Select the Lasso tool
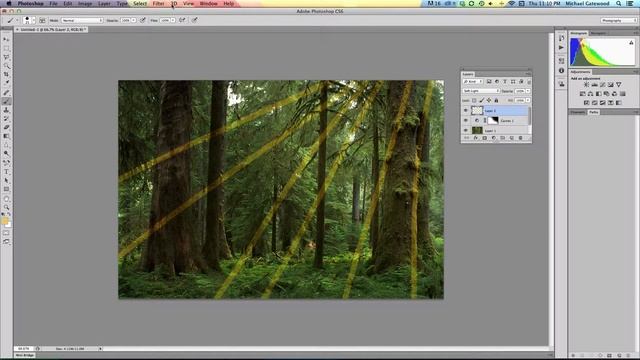 [6, 57]
